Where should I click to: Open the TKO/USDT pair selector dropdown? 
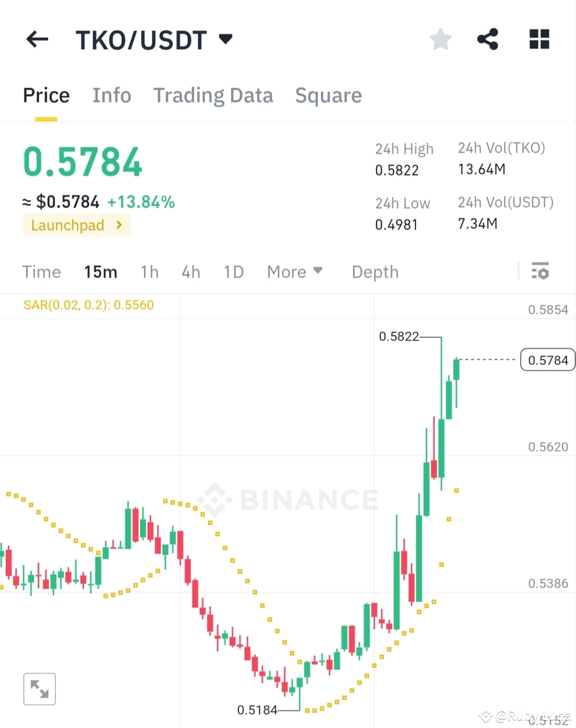[x=226, y=39]
